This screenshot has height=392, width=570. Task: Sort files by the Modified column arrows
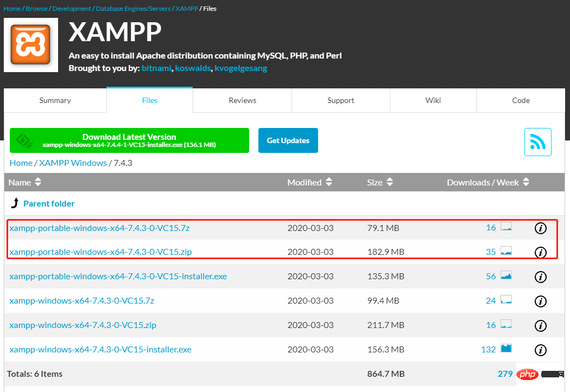click(328, 182)
